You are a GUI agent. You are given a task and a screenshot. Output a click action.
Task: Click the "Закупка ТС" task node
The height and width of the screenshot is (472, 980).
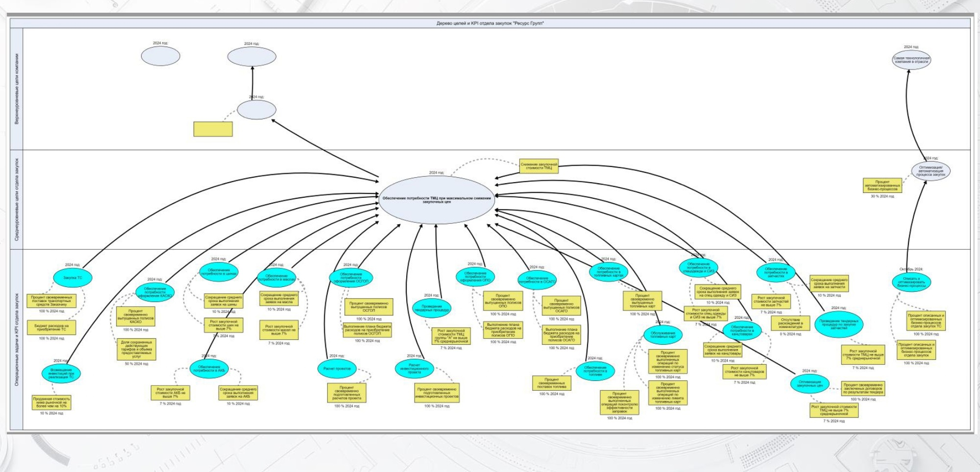(x=73, y=278)
